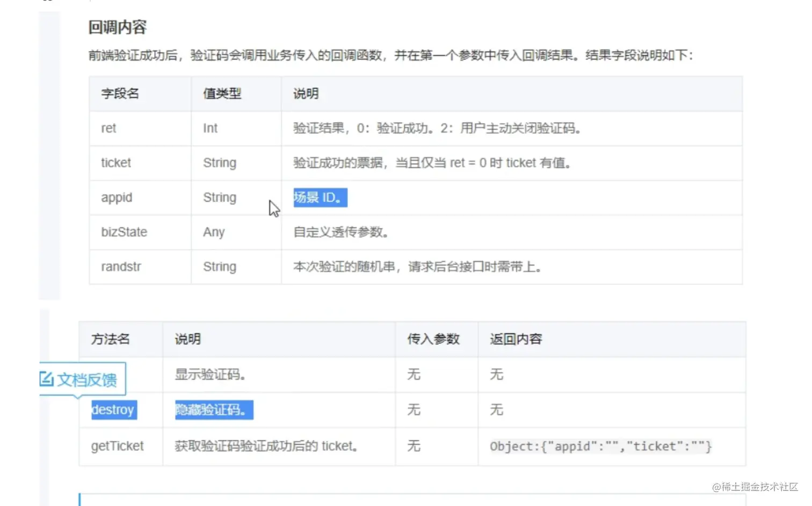Select the 方法名 column header
Viewport: 812px width, 506px height.
point(110,339)
